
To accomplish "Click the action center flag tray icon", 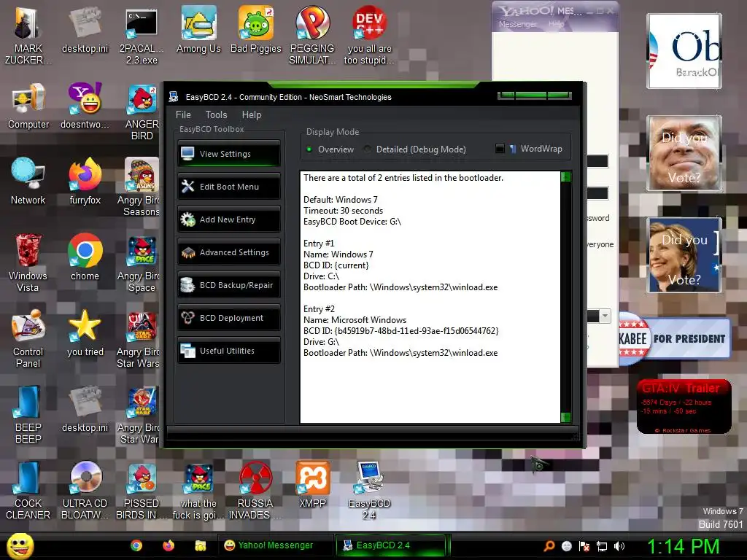I will (584, 546).
